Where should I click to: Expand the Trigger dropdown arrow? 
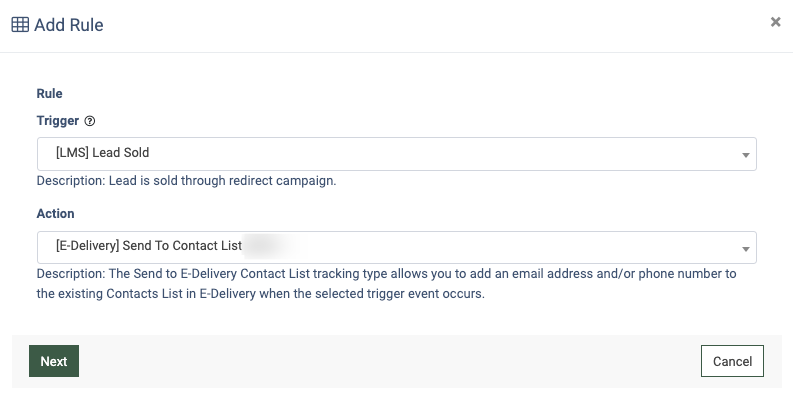click(x=746, y=155)
